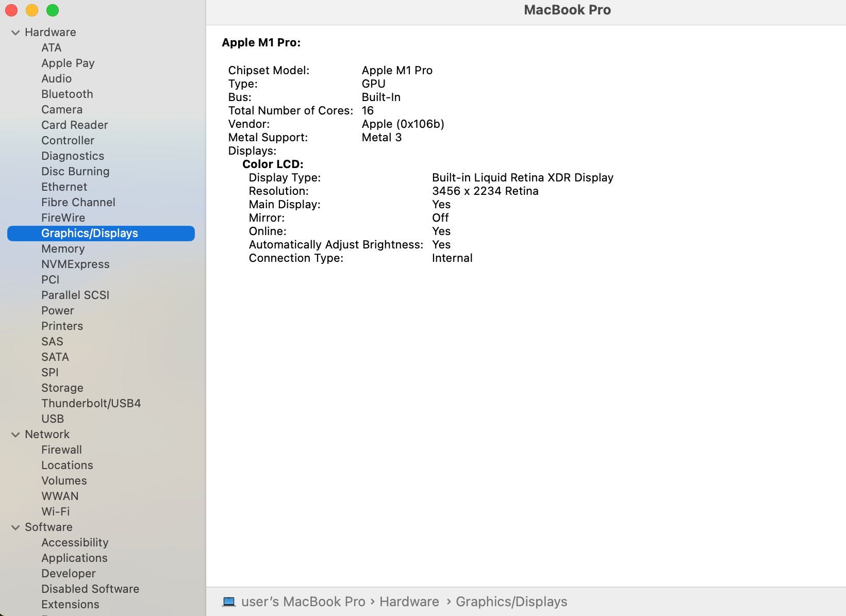
Task: Open Parallel SCSI section
Action: point(75,295)
